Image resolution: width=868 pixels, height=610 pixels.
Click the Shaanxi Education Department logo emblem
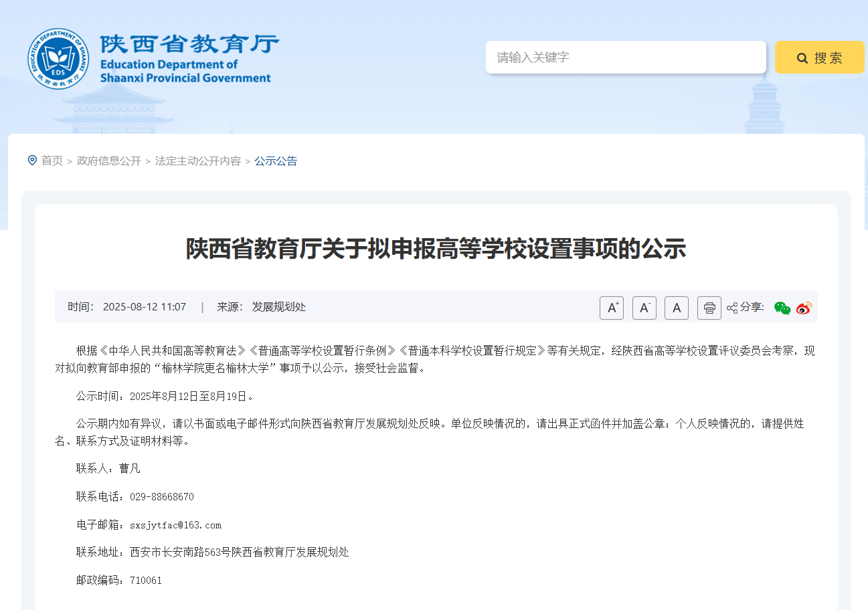[58, 57]
